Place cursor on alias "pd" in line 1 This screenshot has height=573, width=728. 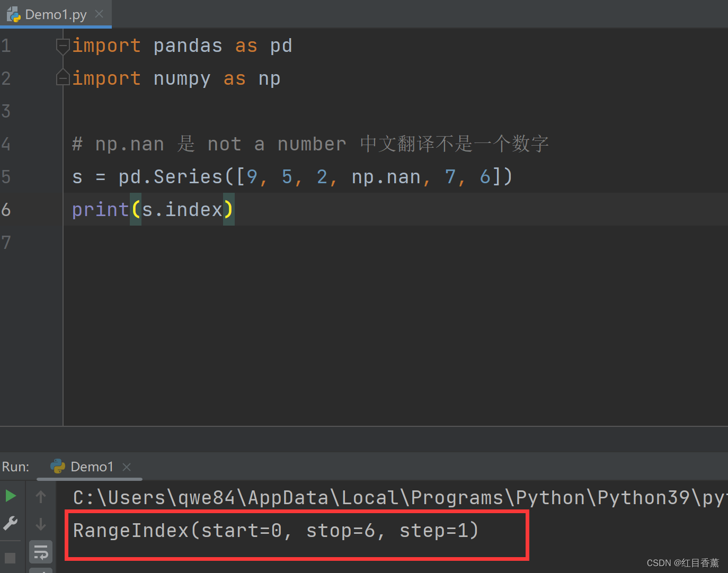tap(281, 46)
